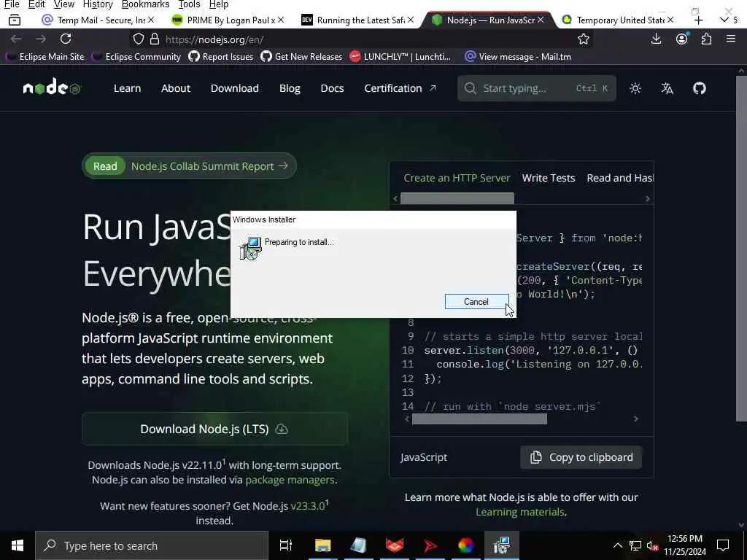Click Download Node.js (LTS) button
This screenshot has height=560, width=747.
pos(215,429)
